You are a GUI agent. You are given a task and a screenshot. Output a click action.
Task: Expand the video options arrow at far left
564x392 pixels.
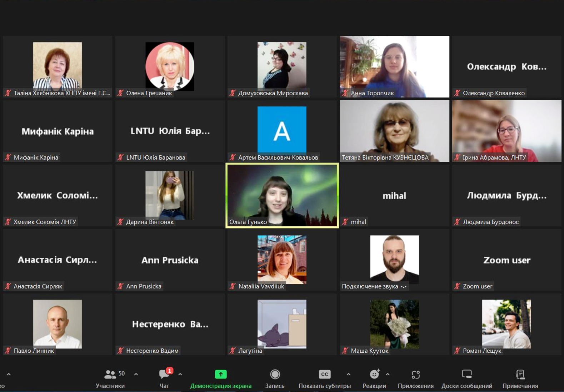pos(9,375)
